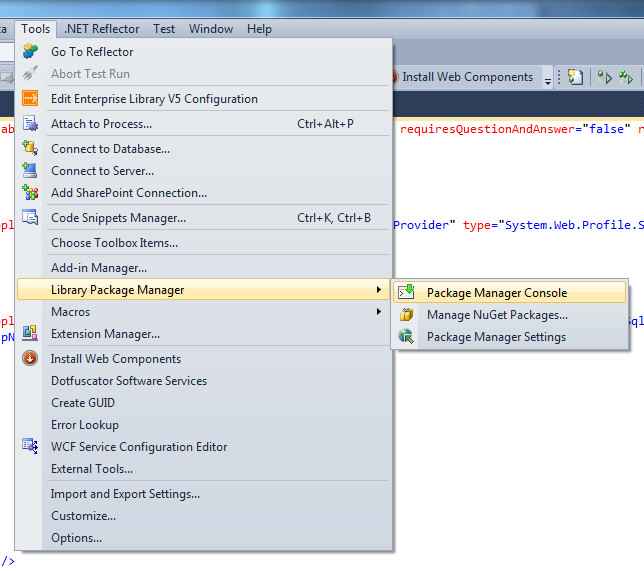Open Code Snippets Manager...
The width and height of the screenshot is (644, 571).
tap(203, 218)
